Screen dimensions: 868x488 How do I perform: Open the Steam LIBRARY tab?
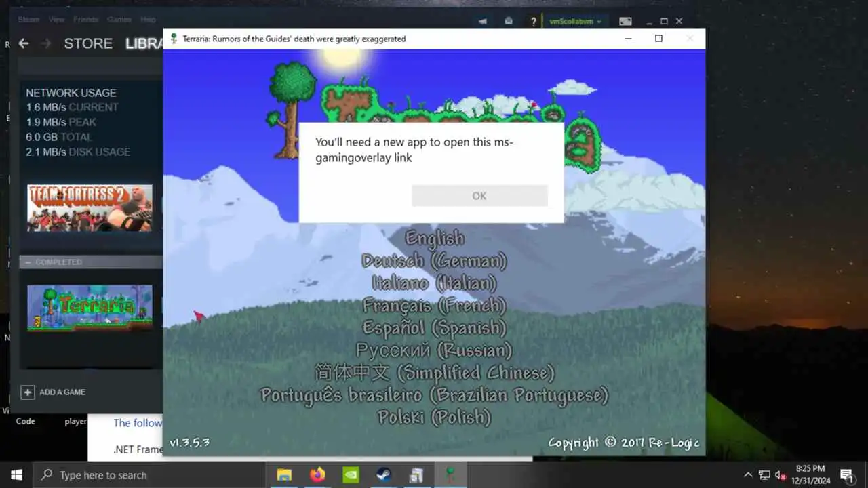click(x=144, y=43)
